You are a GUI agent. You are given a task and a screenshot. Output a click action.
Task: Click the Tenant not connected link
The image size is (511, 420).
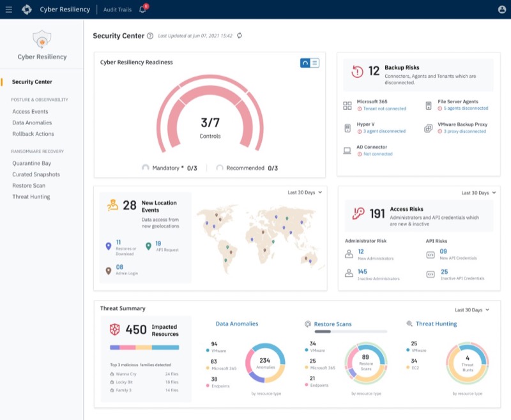[385, 109]
